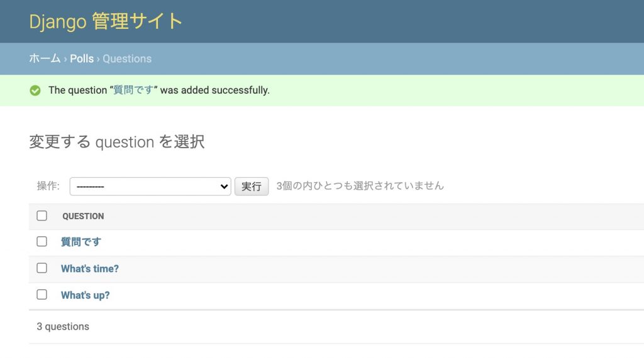Click the Questions breadcrumb text
The height and width of the screenshot is (358, 644).
click(x=127, y=58)
